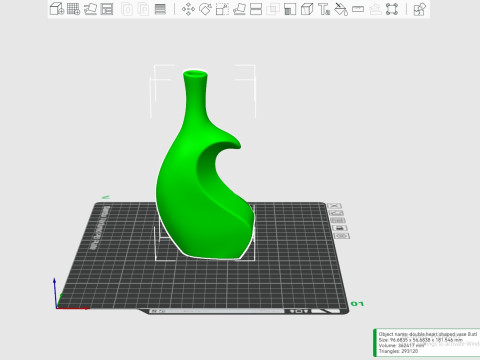
Task: Click the Volume 362417 mm³ line
Action: tap(402, 345)
